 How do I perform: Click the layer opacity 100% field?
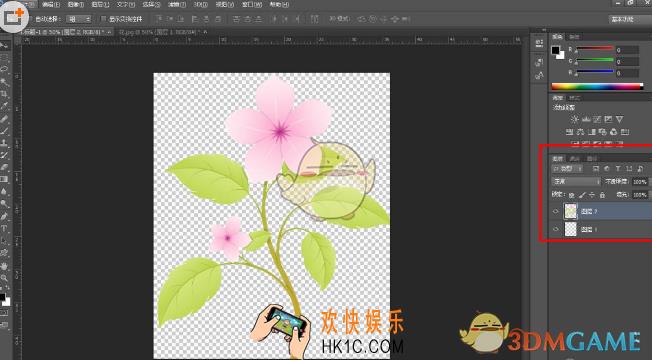click(x=640, y=182)
